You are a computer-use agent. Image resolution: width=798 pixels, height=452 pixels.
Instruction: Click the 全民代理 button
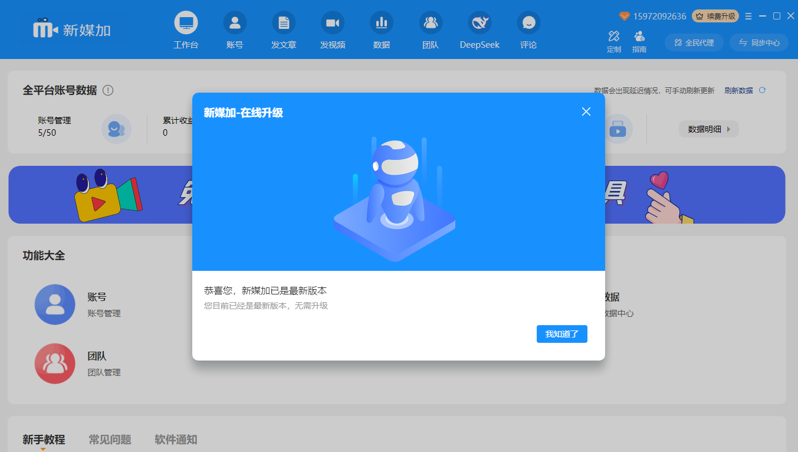(694, 43)
